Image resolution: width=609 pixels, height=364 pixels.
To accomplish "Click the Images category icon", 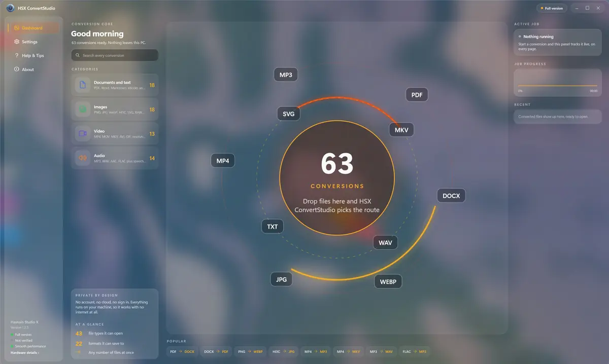I will click(x=83, y=110).
